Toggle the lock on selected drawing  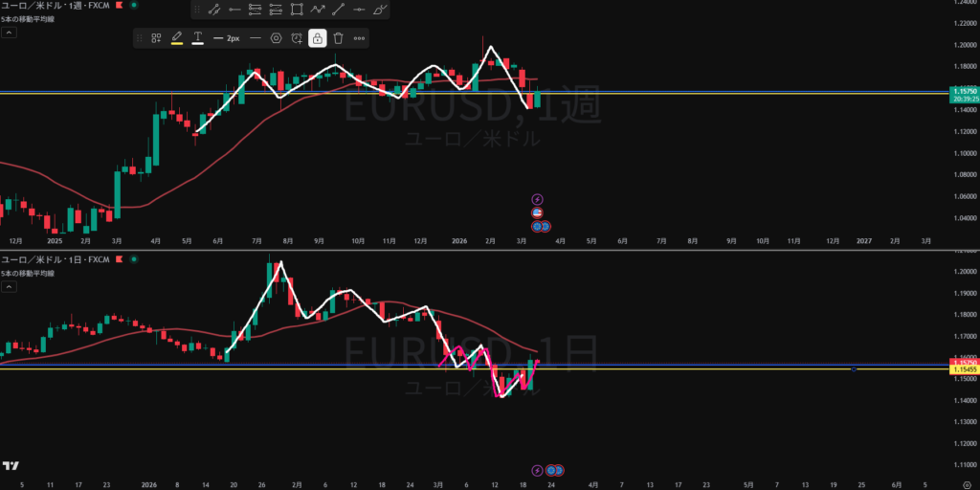(317, 38)
